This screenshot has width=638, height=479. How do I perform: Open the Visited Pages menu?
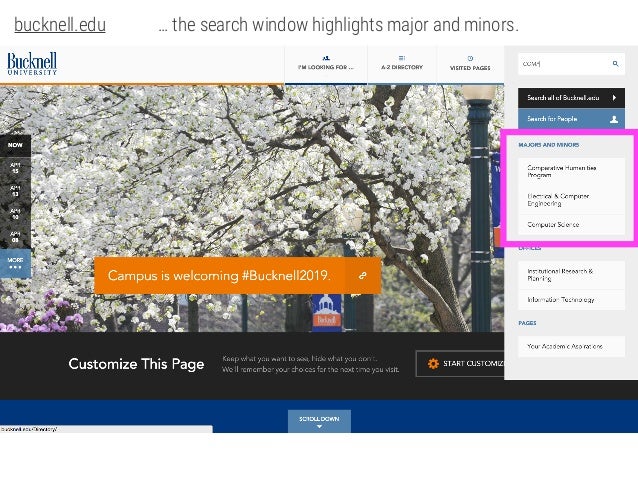pos(470,64)
